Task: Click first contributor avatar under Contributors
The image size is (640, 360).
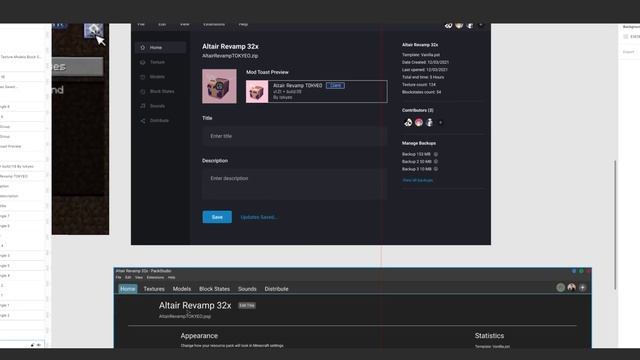Action: pos(408,122)
